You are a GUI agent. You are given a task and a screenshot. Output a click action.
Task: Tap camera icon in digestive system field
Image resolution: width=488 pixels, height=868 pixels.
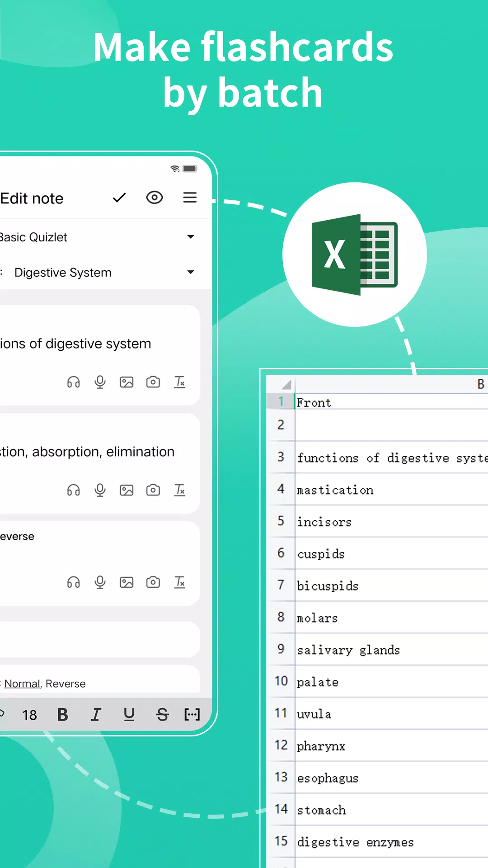(x=153, y=382)
